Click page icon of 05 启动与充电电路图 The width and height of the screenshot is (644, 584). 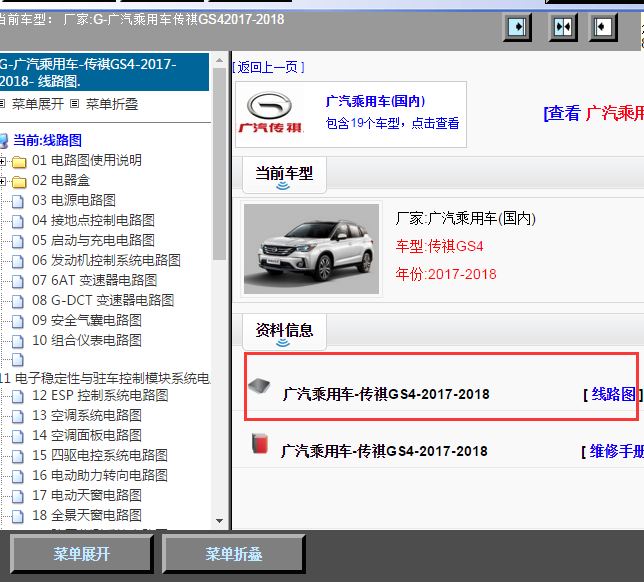(17, 241)
